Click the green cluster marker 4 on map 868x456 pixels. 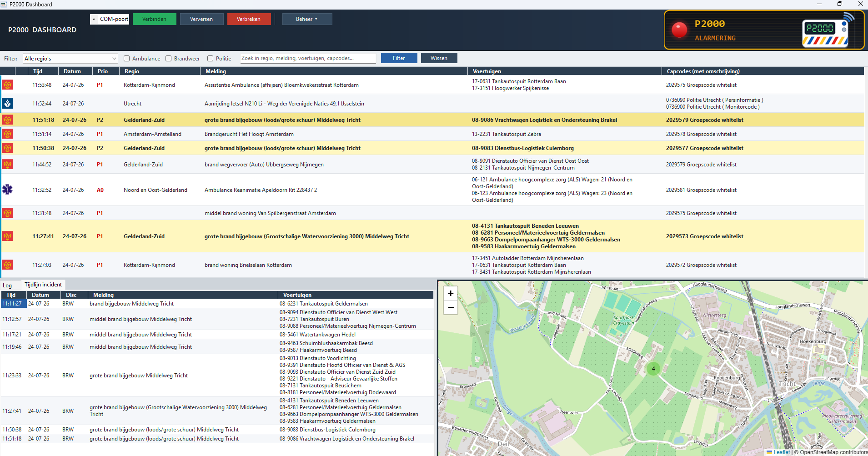pos(653,369)
